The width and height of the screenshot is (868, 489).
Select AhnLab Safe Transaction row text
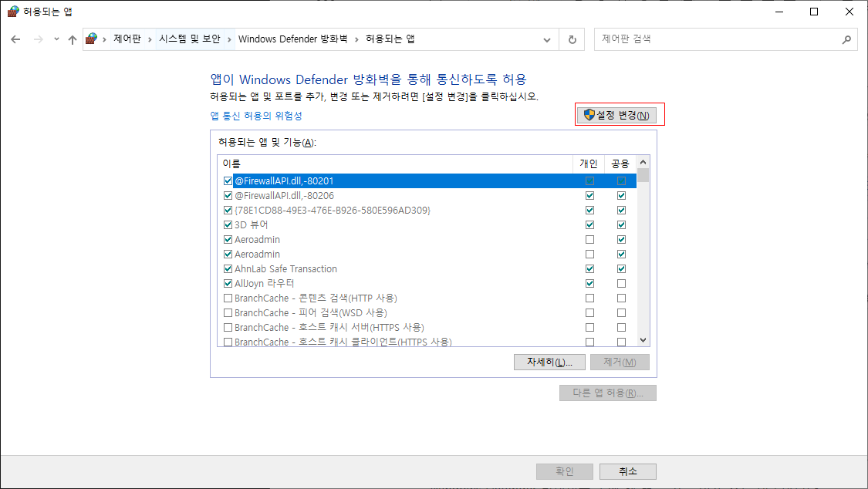coord(285,269)
